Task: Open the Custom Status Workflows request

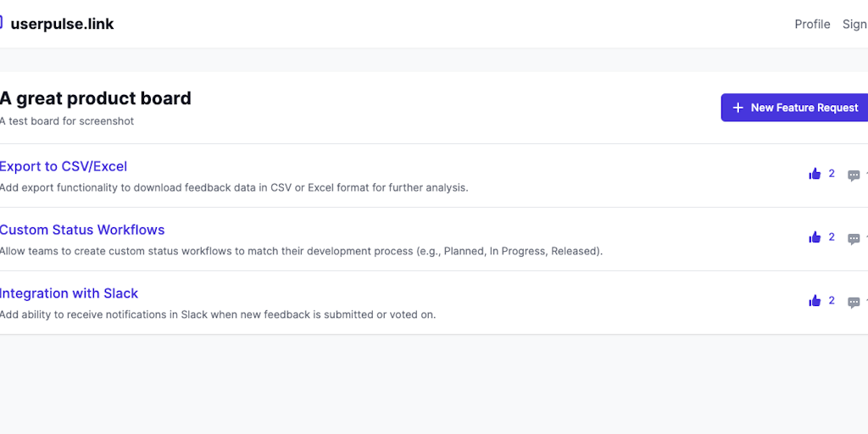Action: (x=82, y=230)
